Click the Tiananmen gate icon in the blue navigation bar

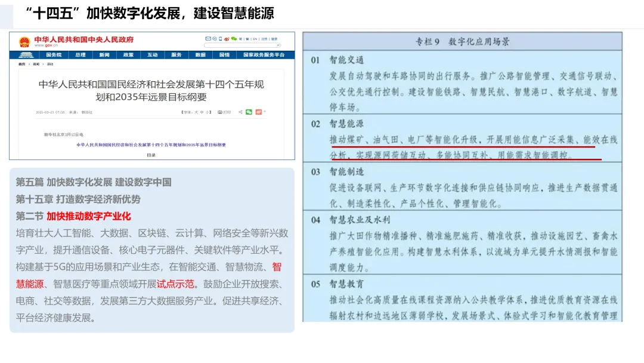pos(26,55)
